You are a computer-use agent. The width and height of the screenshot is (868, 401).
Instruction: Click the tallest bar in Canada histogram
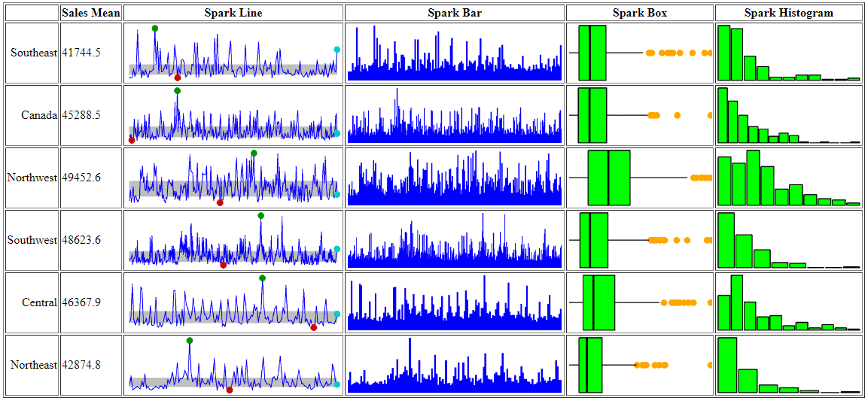pos(722,116)
